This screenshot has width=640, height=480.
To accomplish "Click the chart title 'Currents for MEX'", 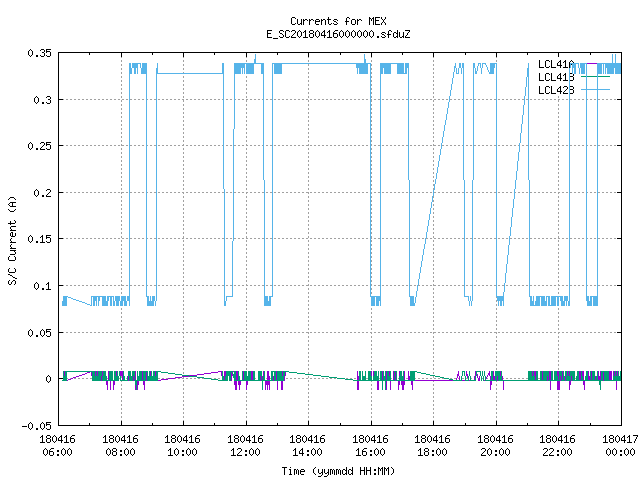I will (x=338, y=21).
